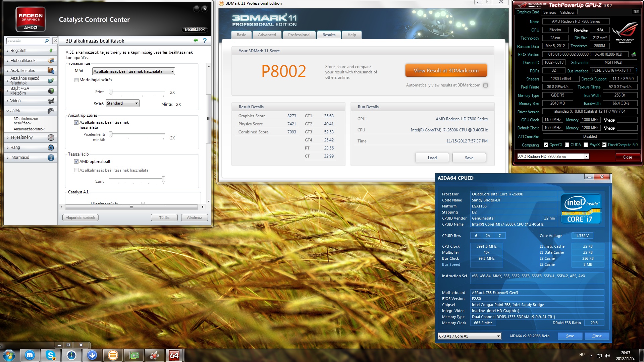The width and height of the screenshot is (644, 362).
Task: Enable Morfológiai szűrés checkbox
Action: pyautogui.click(x=76, y=80)
